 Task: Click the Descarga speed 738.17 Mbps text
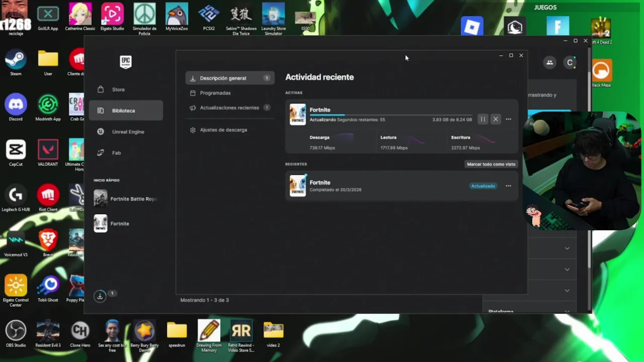tap(322, 148)
